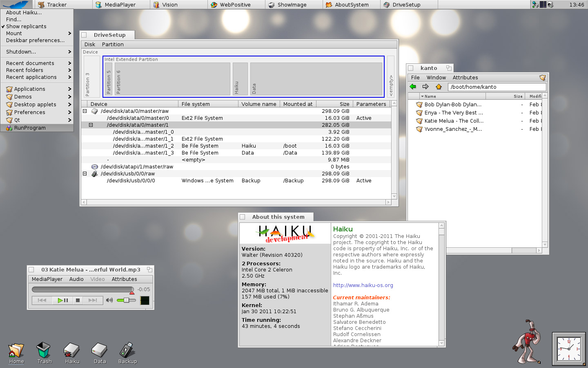This screenshot has width=588, height=368.
Task: Go forward in the kanto window
Action: [425, 87]
